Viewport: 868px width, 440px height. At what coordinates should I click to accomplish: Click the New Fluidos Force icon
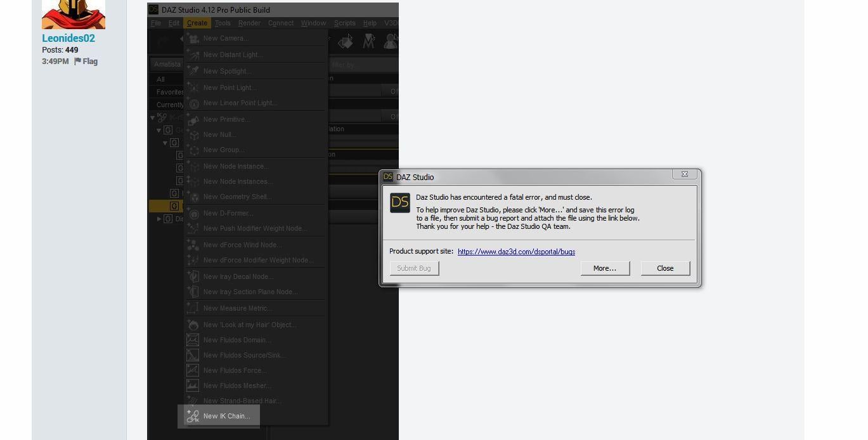tap(193, 370)
